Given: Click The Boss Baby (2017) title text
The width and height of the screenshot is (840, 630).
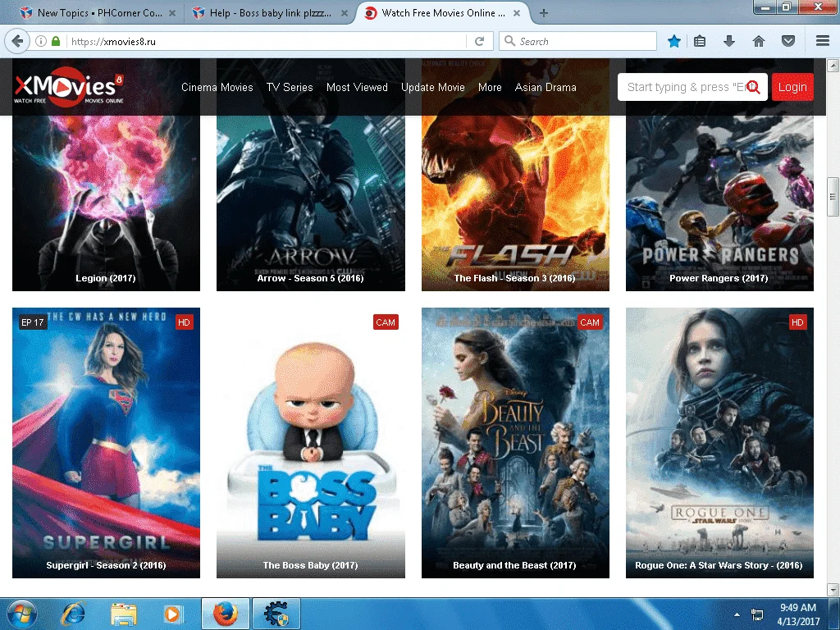Looking at the screenshot, I should (310, 565).
